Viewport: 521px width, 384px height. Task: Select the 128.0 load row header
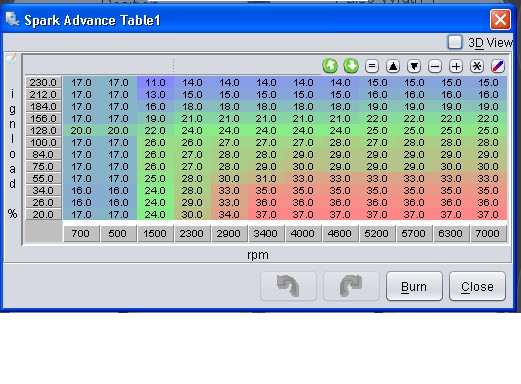[44, 130]
